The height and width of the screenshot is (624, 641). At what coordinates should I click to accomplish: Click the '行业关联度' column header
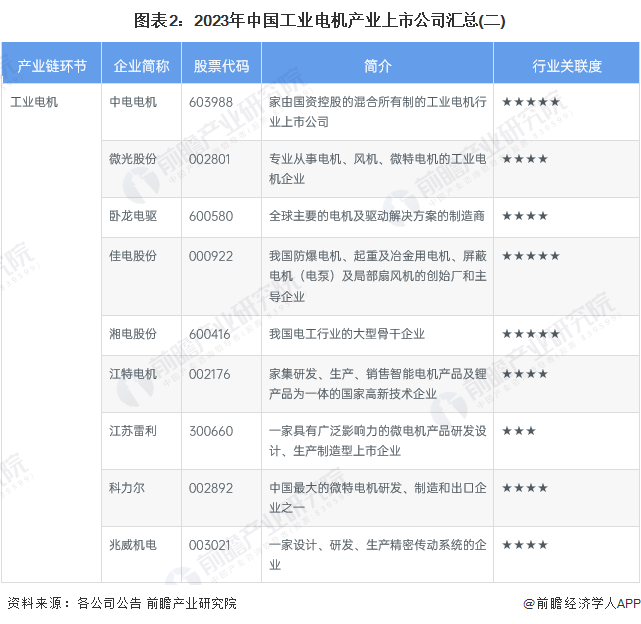(567, 65)
